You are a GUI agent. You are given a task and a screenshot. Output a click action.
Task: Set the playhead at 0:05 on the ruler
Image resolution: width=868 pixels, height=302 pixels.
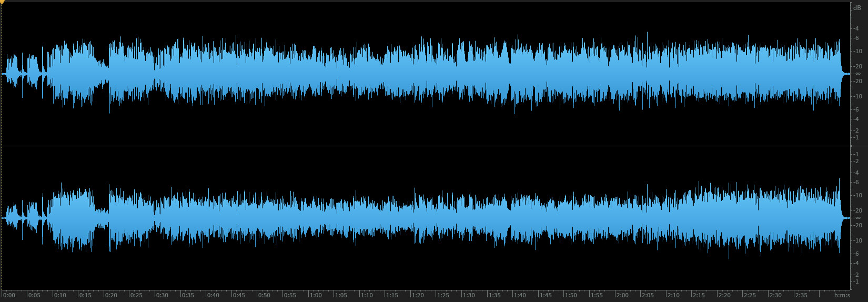click(x=34, y=295)
